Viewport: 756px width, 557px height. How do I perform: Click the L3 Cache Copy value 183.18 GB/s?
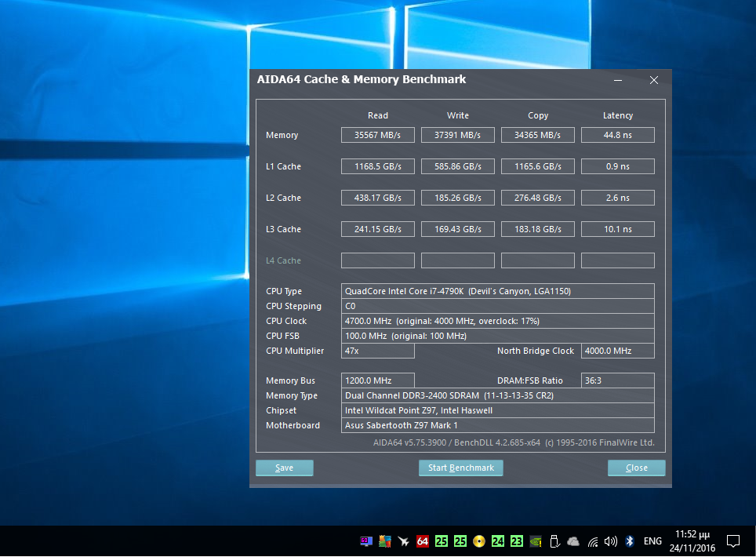tap(538, 229)
